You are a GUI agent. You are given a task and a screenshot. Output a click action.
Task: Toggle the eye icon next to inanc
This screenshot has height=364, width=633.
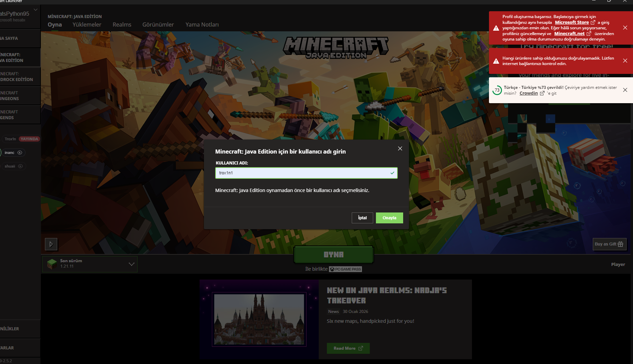pos(20,153)
